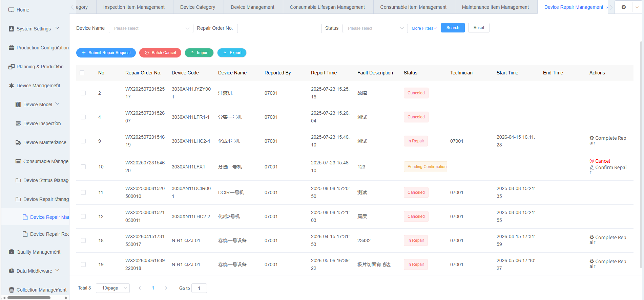644x300 pixels.
Task: Go to previous page with left chevron
Action: tap(140, 288)
